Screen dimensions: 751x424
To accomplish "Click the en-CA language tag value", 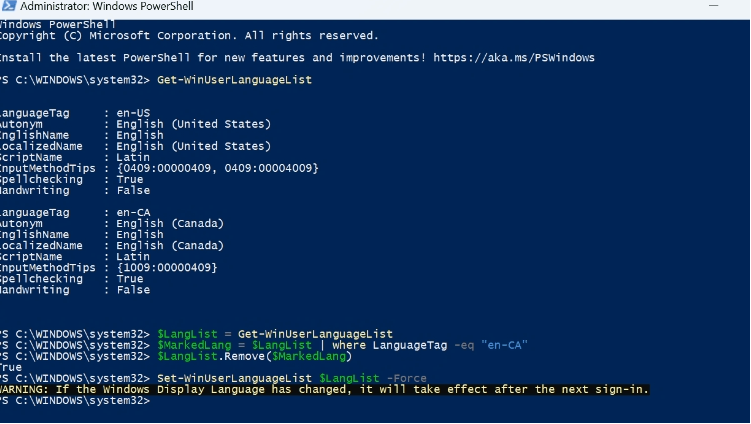I will (x=133, y=213).
